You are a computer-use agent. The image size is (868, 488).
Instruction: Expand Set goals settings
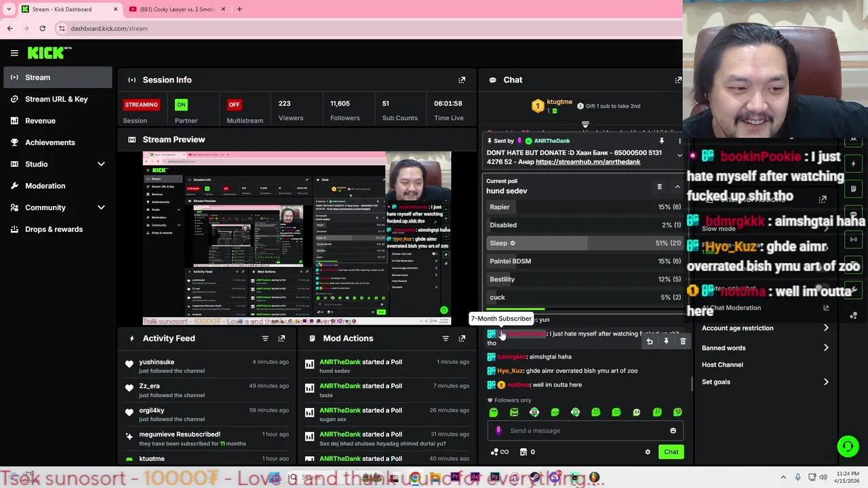[x=826, y=382]
